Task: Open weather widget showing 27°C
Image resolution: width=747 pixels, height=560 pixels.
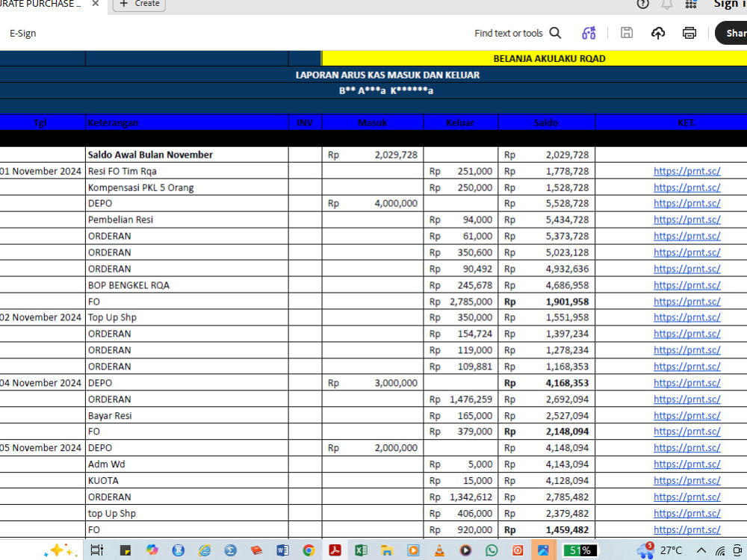Action: click(x=660, y=550)
